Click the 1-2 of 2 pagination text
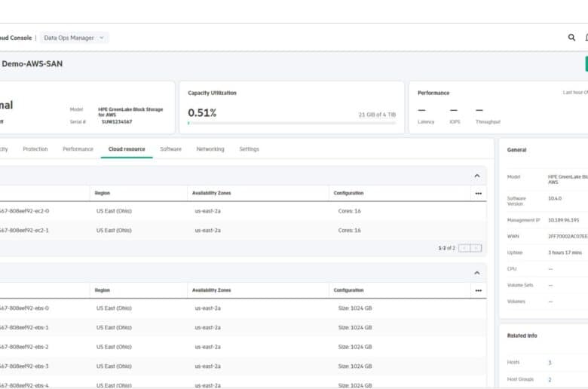588x389 pixels. click(446, 248)
